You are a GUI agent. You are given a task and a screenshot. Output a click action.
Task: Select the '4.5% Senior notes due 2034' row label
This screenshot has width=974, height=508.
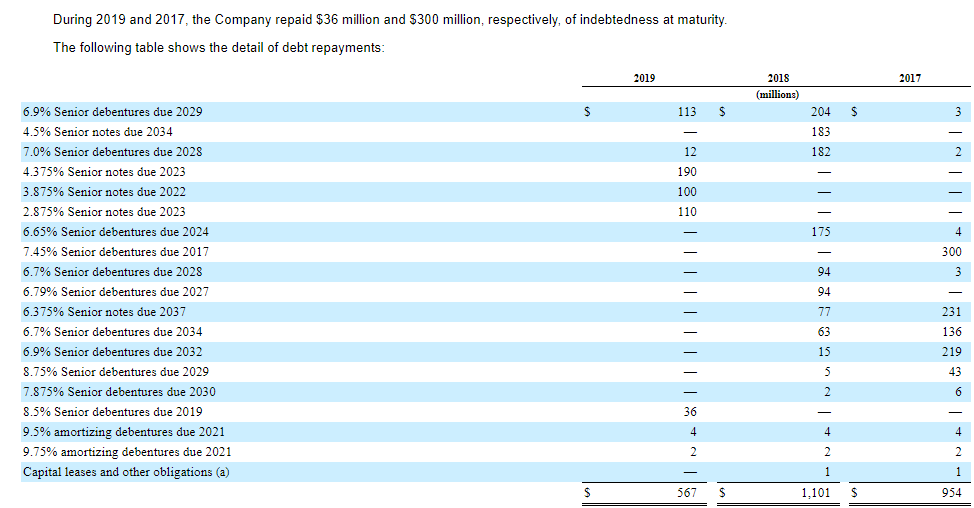(98, 132)
